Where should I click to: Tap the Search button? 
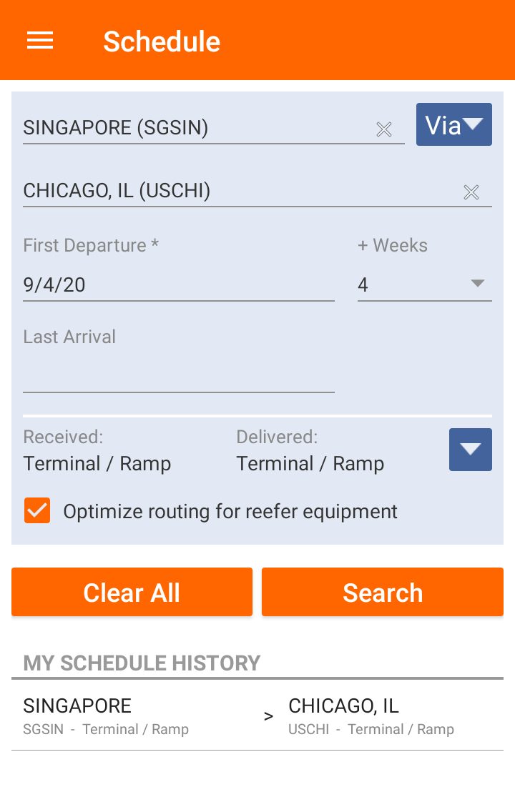click(x=383, y=593)
